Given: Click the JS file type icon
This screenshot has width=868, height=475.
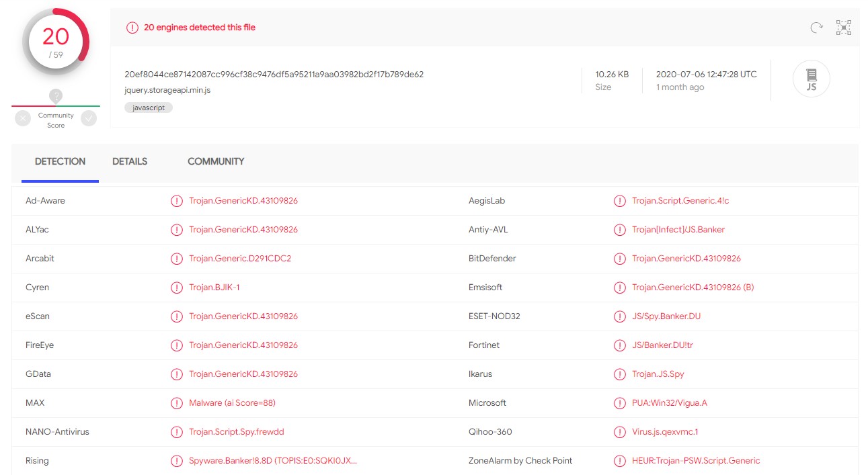Looking at the screenshot, I should (x=812, y=79).
